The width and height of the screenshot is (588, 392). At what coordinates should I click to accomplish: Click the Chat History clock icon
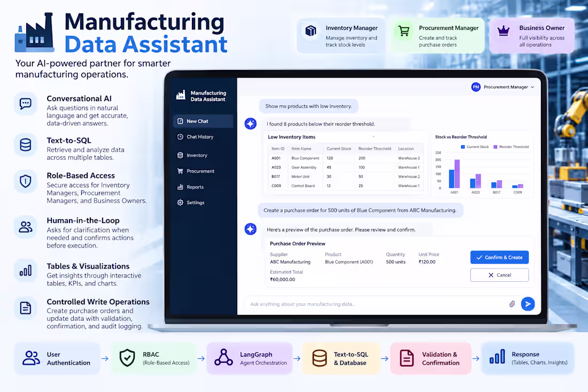[x=180, y=137]
